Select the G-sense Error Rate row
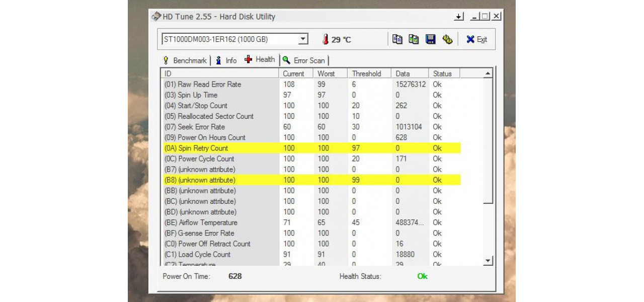644x302 pixels. pyautogui.click(x=311, y=233)
